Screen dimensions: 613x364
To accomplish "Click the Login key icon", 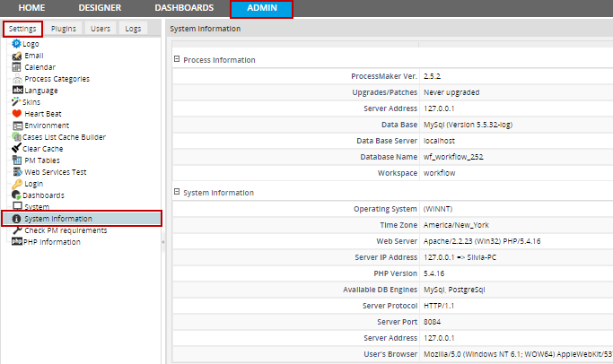I will pyautogui.click(x=17, y=184).
